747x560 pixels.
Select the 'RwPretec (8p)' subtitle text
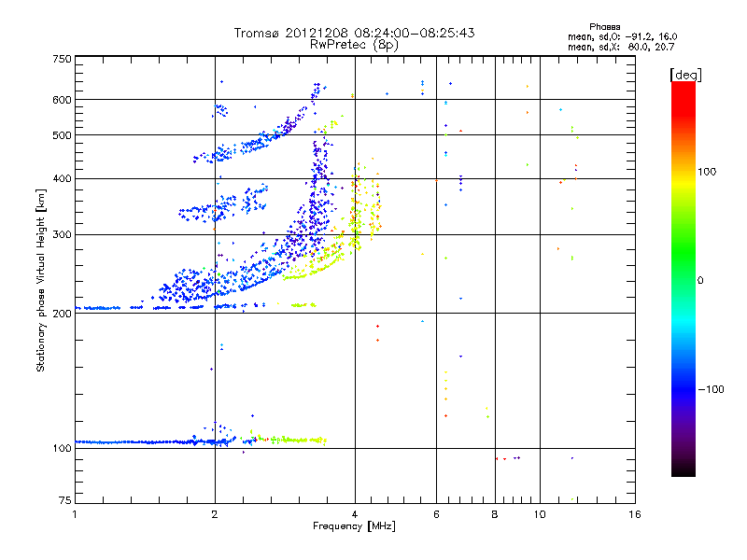[354, 45]
